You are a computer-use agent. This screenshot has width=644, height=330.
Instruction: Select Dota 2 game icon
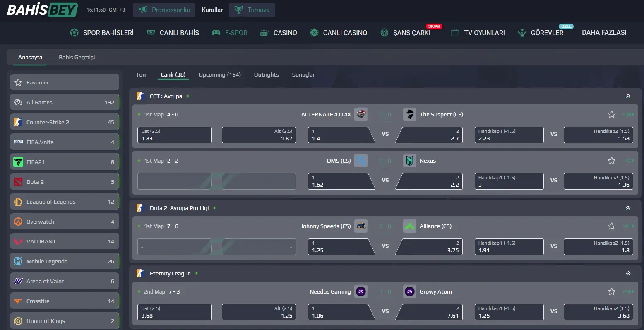pyautogui.click(x=18, y=182)
